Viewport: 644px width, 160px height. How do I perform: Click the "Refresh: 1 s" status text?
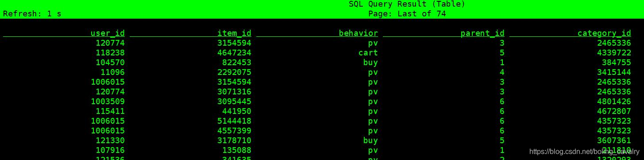[32, 14]
